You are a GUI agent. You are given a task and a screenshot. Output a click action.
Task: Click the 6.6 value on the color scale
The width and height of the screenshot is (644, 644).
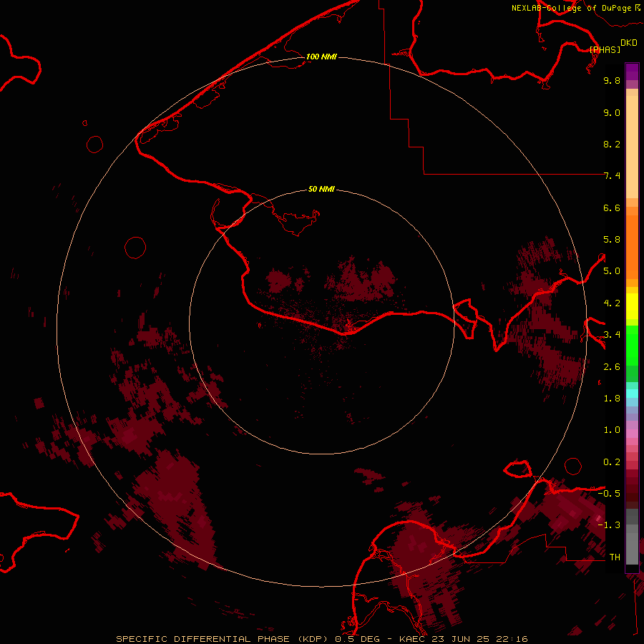612,208
